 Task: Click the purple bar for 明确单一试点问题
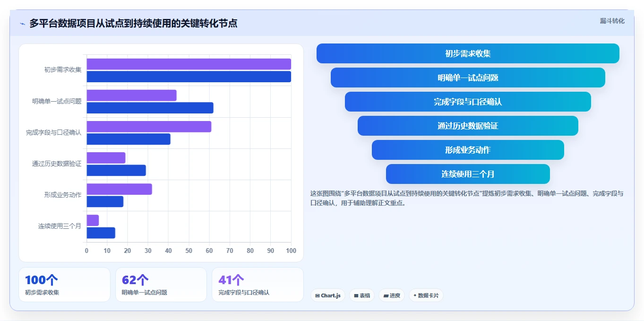click(131, 95)
